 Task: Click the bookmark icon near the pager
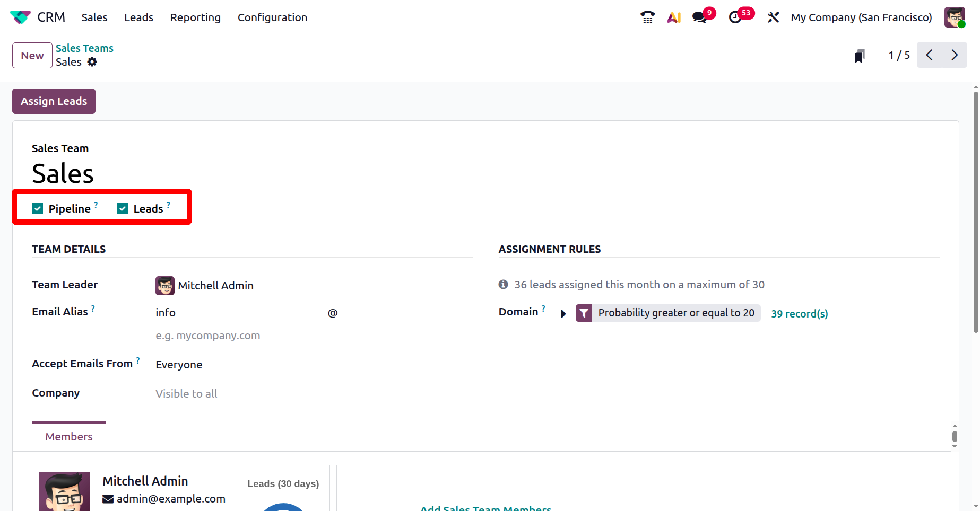(860, 56)
